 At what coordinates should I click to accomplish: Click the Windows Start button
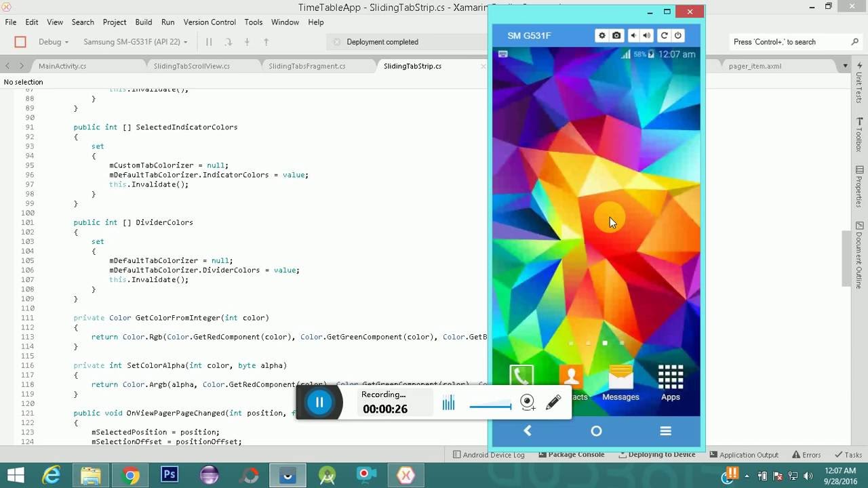click(15, 475)
